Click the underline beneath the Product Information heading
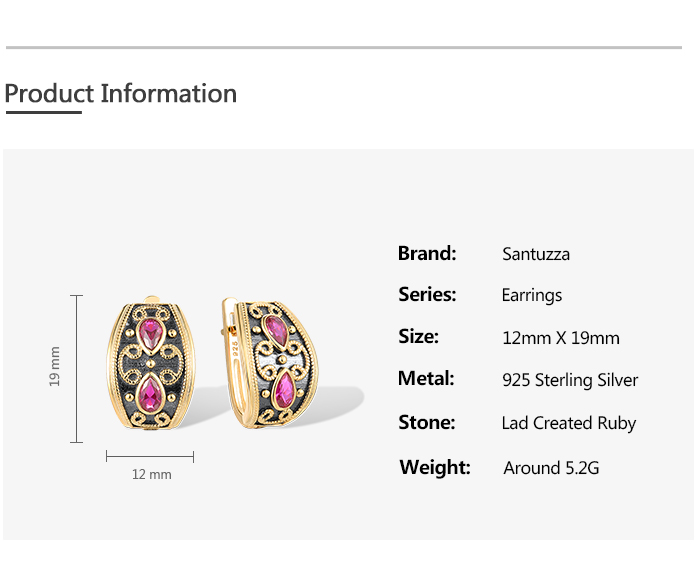Screen dimensions: 700x588 point(44,112)
